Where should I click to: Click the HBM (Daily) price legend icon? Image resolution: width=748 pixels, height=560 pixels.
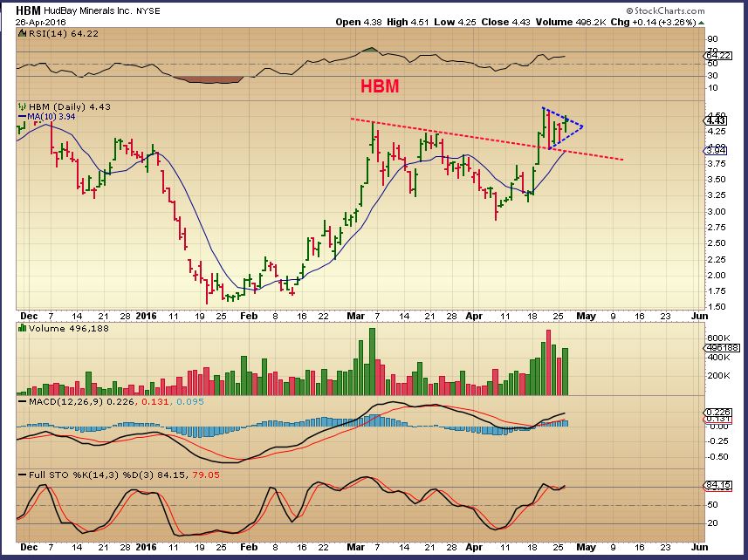pos(22,106)
